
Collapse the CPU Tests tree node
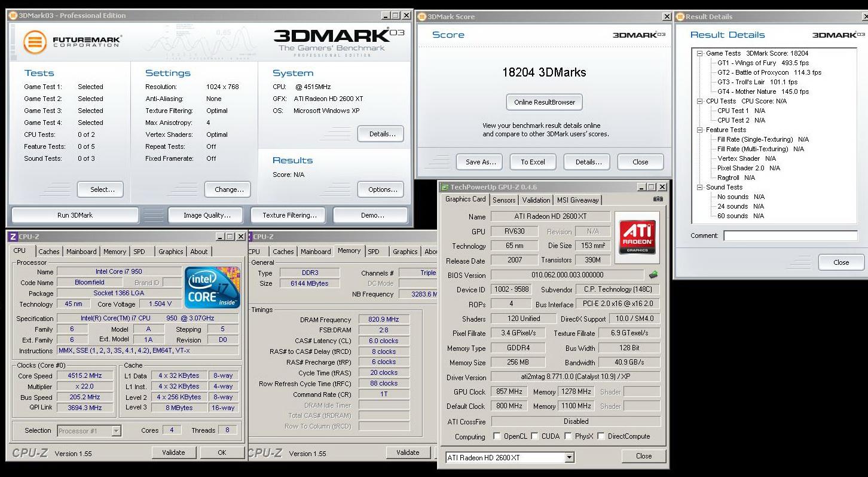pyautogui.click(x=699, y=101)
